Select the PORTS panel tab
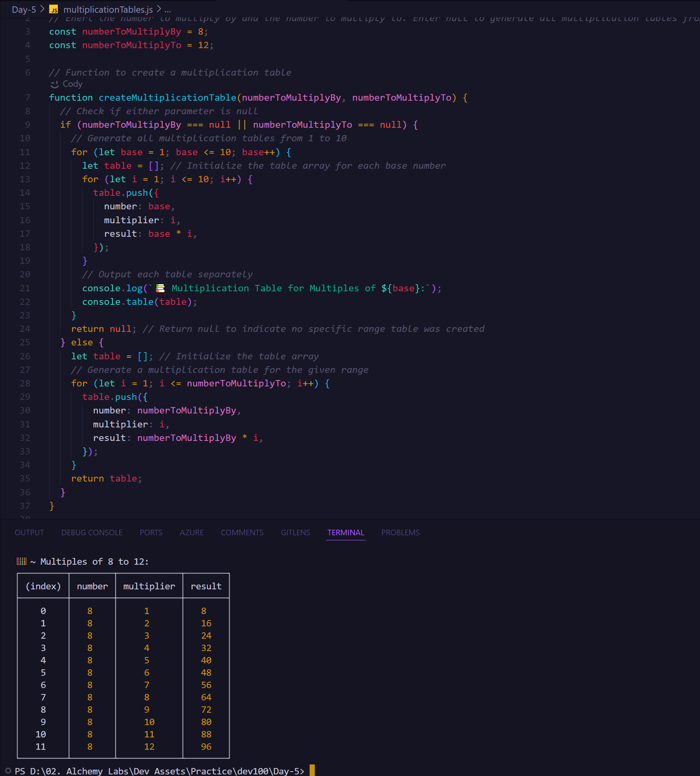700x776 pixels. [x=151, y=532]
